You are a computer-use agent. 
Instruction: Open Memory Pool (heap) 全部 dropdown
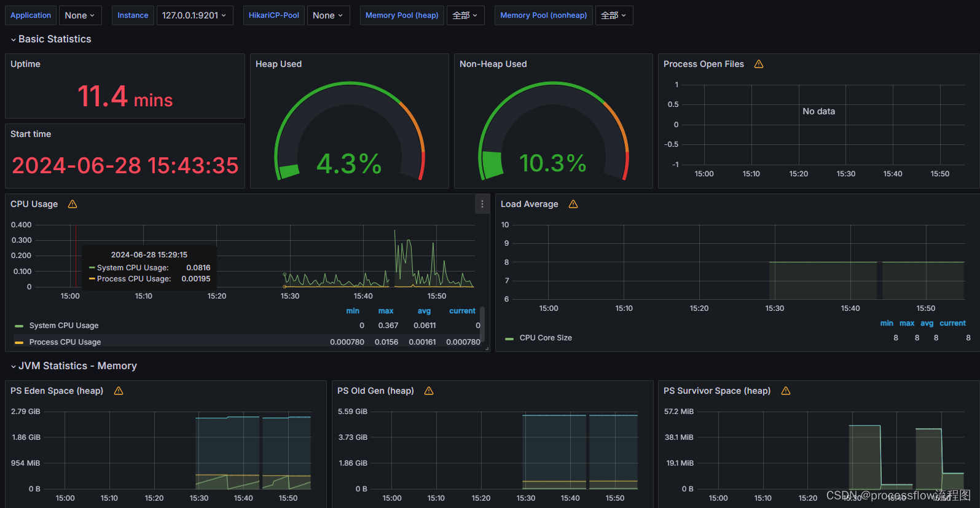(x=466, y=15)
